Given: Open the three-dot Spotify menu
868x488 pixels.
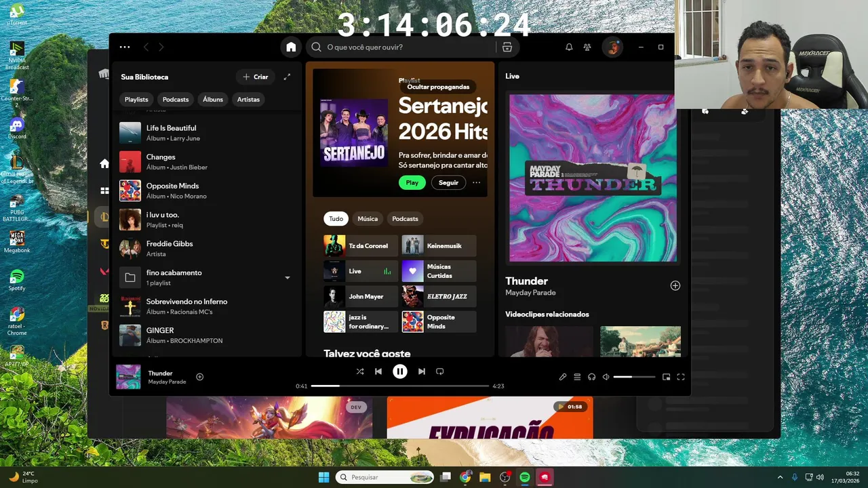Looking at the screenshot, I should pos(125,47).
